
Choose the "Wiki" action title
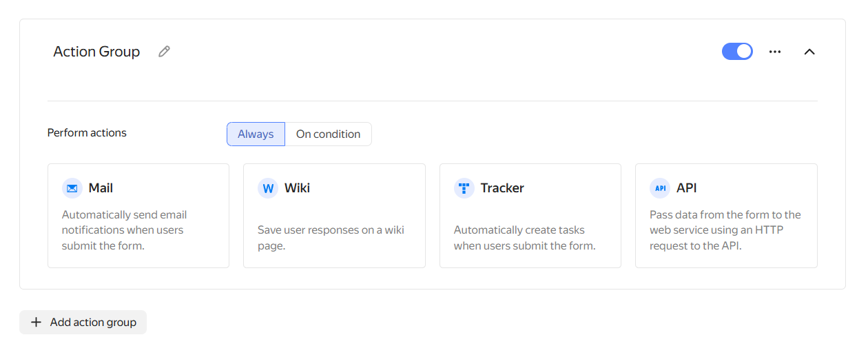coord(297,188)
